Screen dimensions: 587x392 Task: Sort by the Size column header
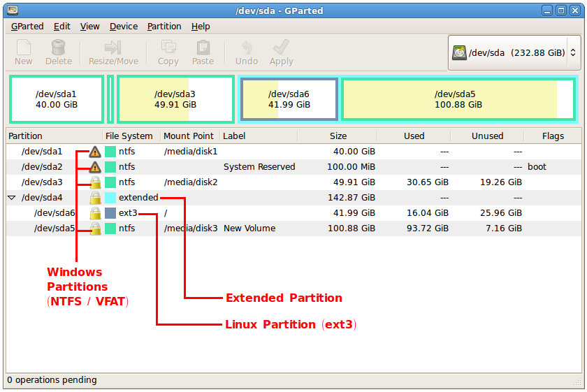click(x=338, y=136)
